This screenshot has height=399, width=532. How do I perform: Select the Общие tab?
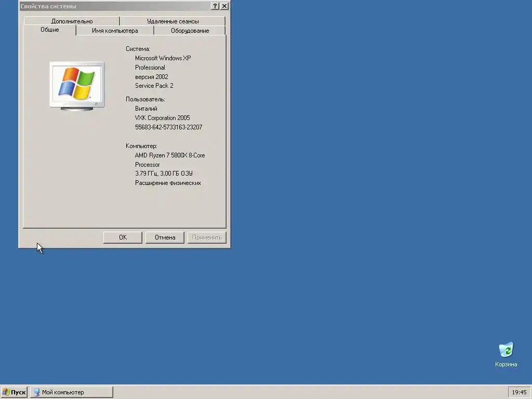pos(49,30)
